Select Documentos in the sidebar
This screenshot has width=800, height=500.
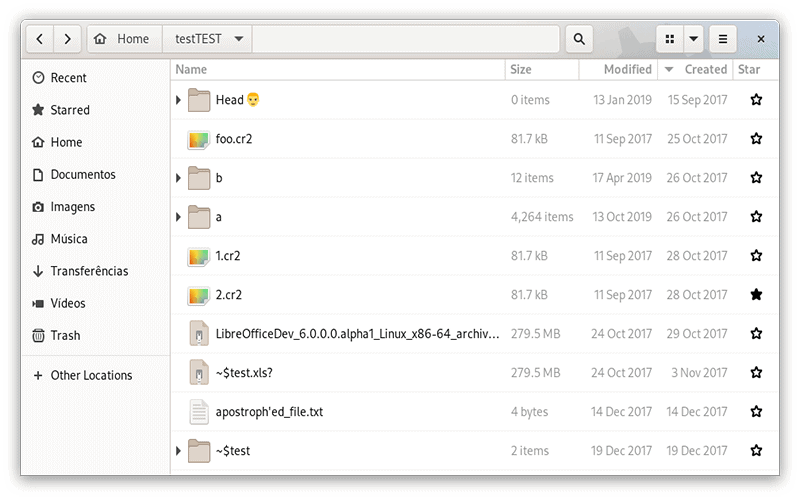(83, 175)
